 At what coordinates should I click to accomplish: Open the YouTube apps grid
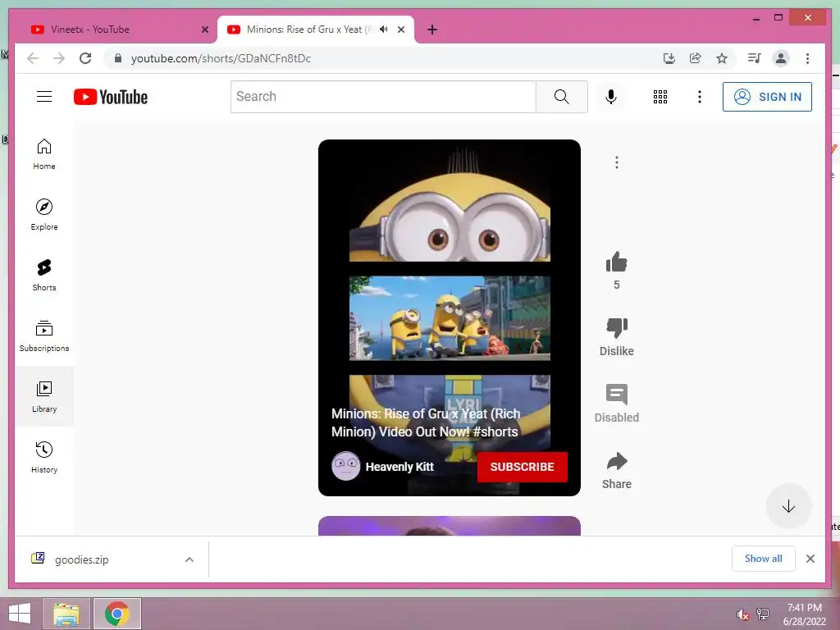click(660, 97)
